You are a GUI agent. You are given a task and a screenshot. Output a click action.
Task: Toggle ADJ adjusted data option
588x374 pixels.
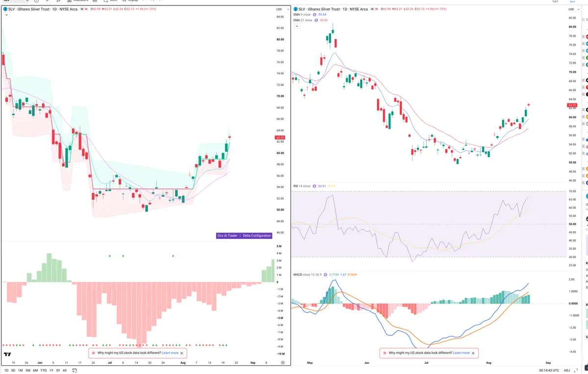click(x=567, y=370)
